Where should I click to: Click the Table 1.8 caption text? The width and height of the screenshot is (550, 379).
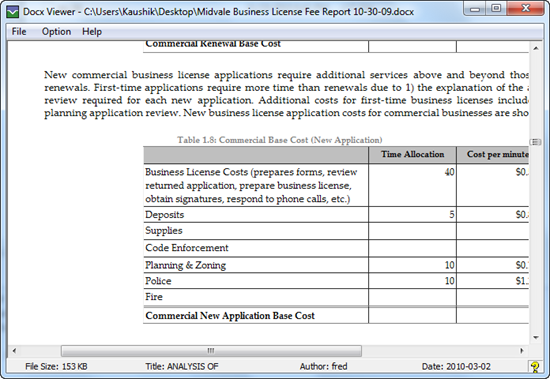click(x=280, y=140)
